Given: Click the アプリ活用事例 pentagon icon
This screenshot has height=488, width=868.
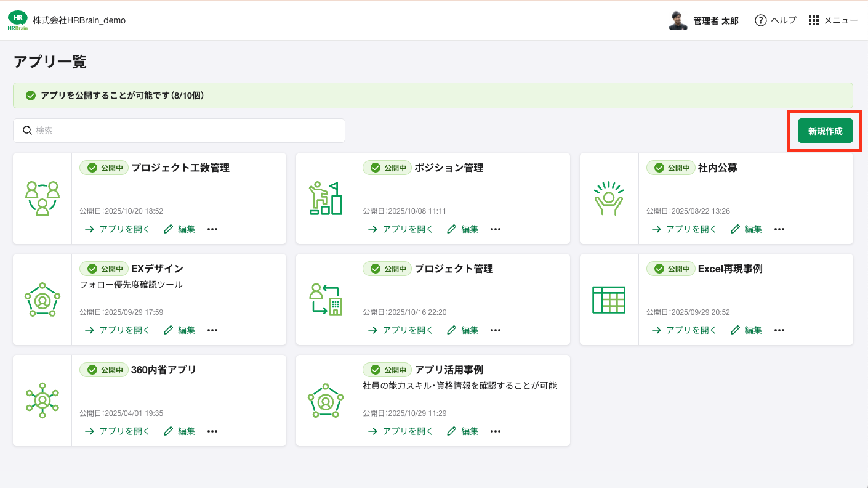Looking at the screenshot, I should click(x=326, y=401).
